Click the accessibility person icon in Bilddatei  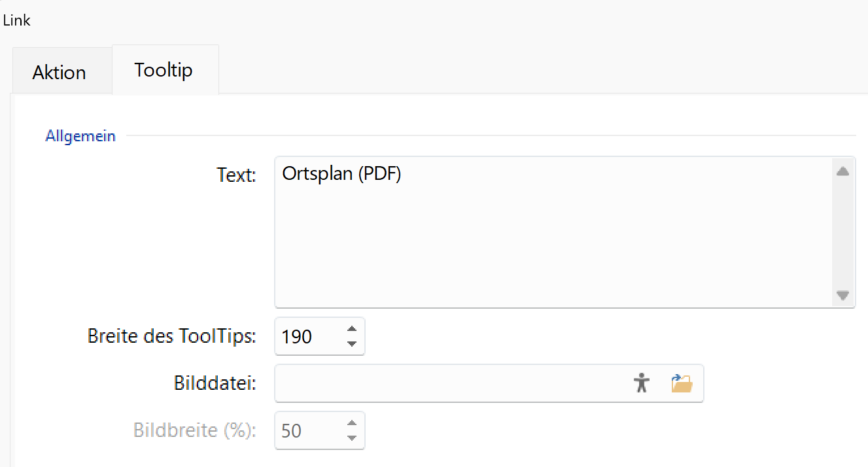pyautogui.click(x=642, y=383)
